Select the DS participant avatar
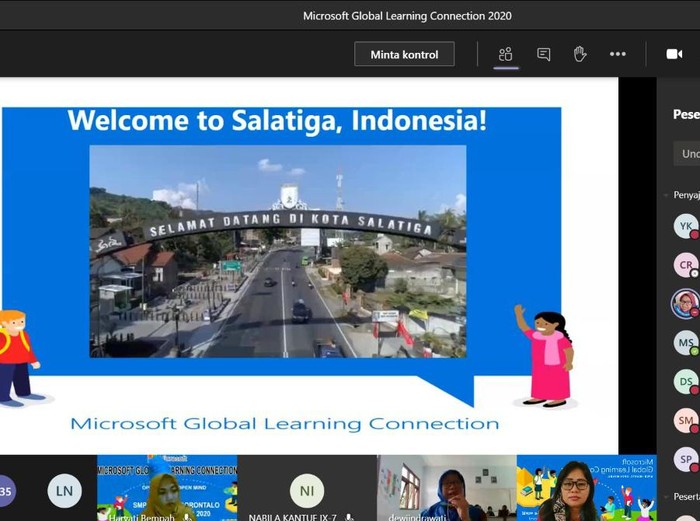The height and width of the screenshot is (521, 700). [x=686, y=382]
